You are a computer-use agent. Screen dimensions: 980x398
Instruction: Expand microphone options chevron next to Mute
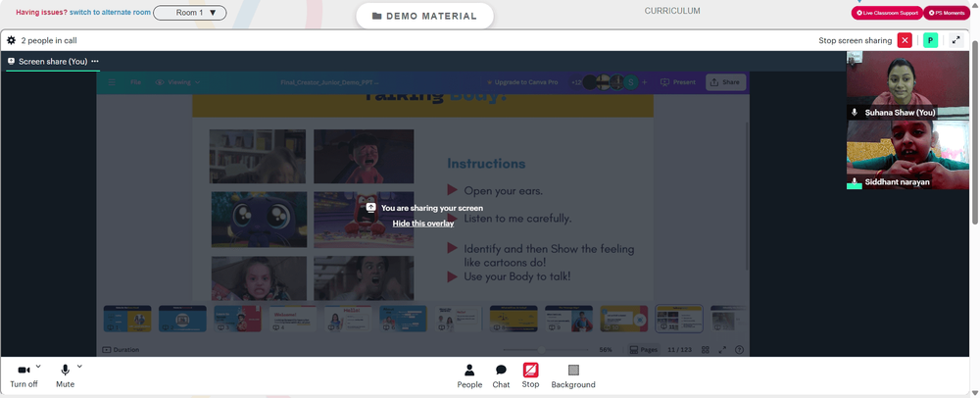coord(79,366)
